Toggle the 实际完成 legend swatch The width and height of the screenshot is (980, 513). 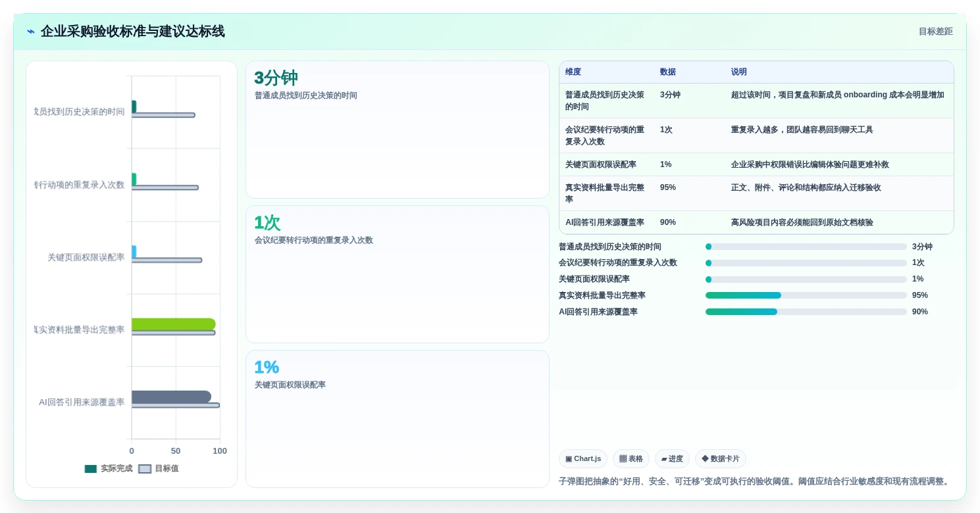(91, 469)
